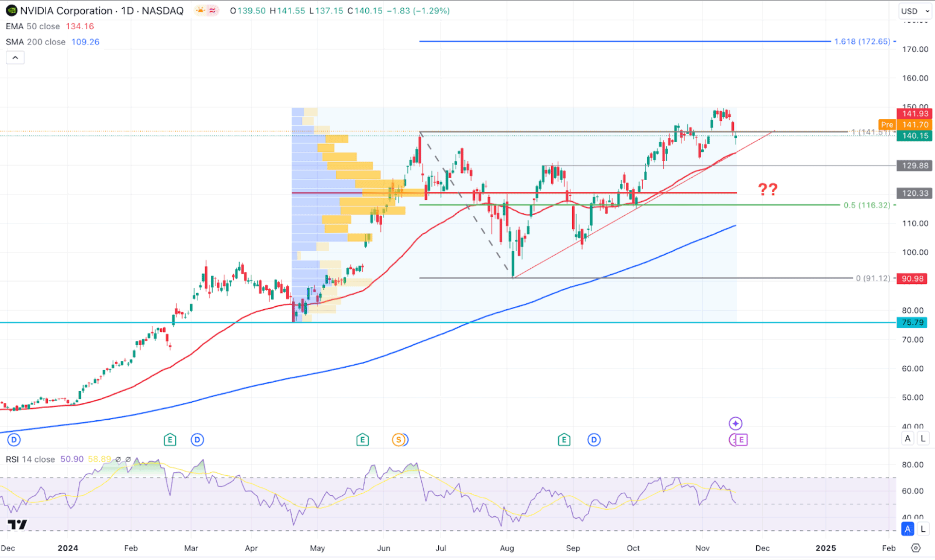This screenshot has width=935, height=560.
Task: Click the 0.5 (116.32) Fibonacci label
Action: point(867,205)
